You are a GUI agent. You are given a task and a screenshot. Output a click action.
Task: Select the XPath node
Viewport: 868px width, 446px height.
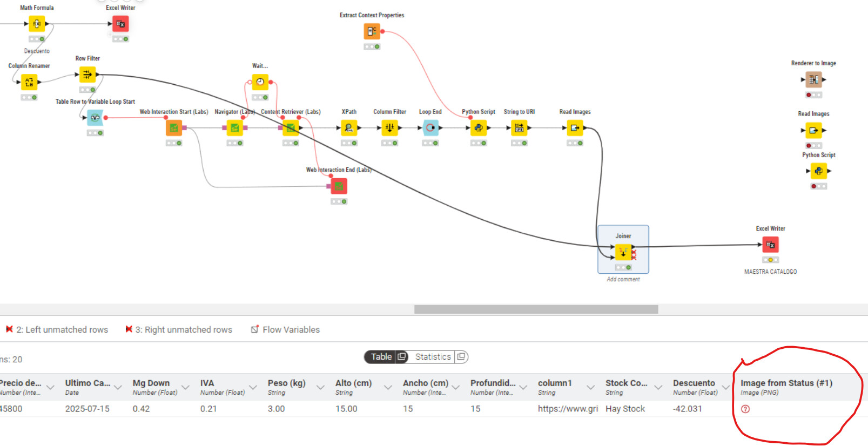coord(349,128)
